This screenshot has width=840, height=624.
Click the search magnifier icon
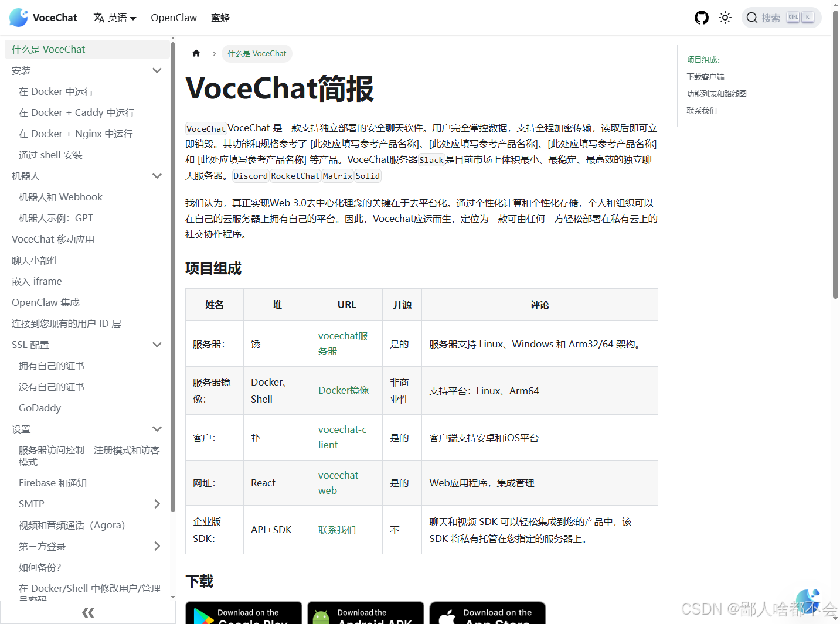click(752, 18)
